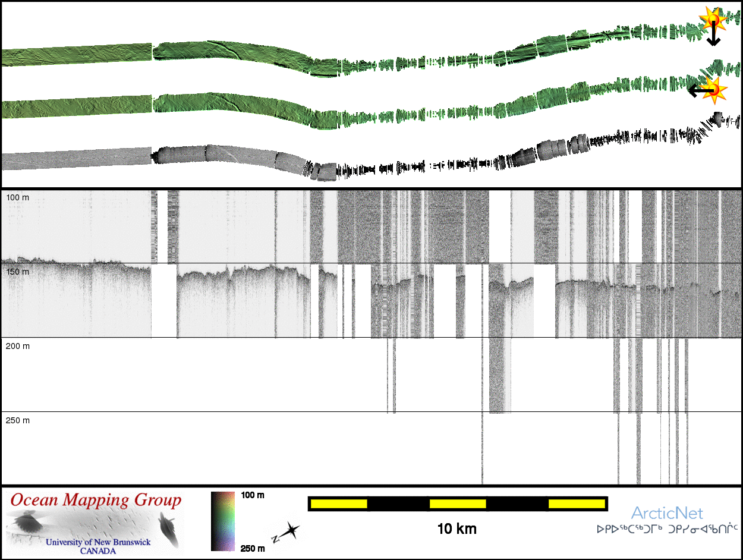Click the black leftward illumination arrow

point(698,90)
